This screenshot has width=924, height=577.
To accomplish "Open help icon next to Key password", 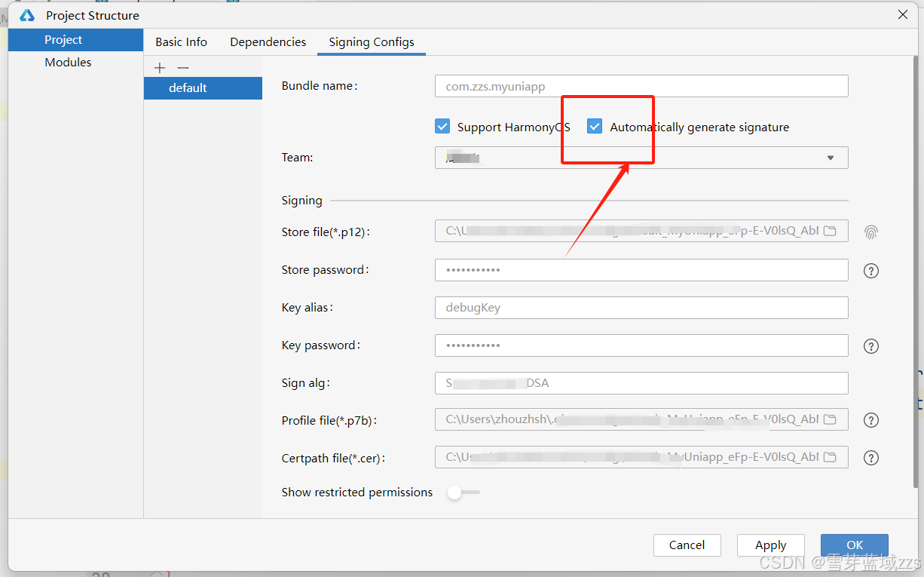I will coord(871,346).
